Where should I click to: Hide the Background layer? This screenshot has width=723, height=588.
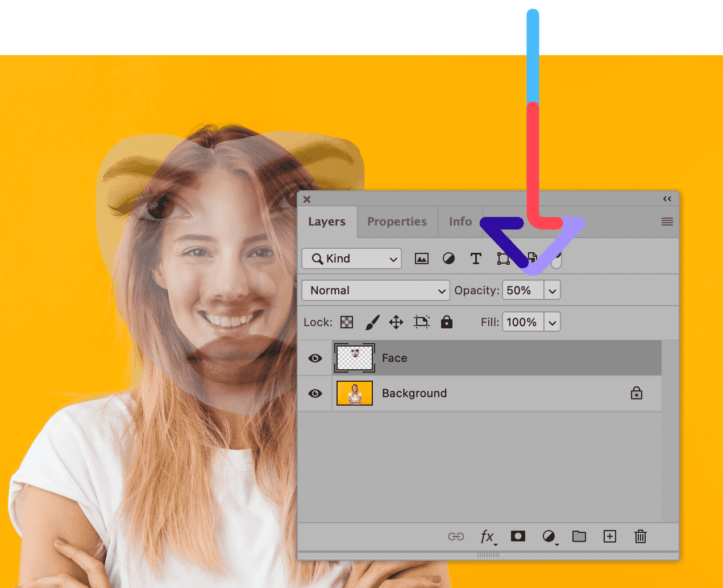tap(315, 393)
